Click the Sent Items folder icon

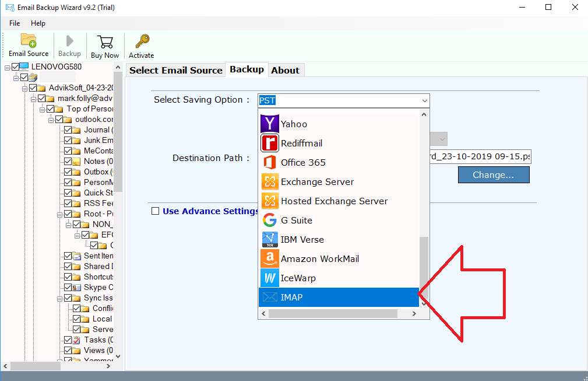pyautogui.click(x=76, y=256)
